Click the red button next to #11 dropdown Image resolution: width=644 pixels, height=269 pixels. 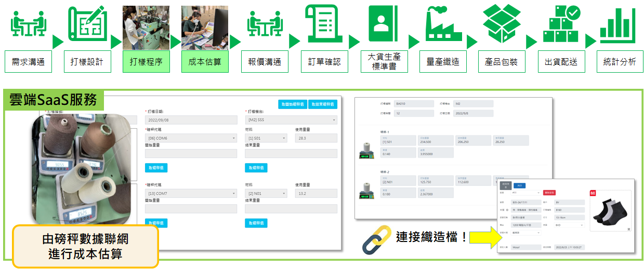548,193
